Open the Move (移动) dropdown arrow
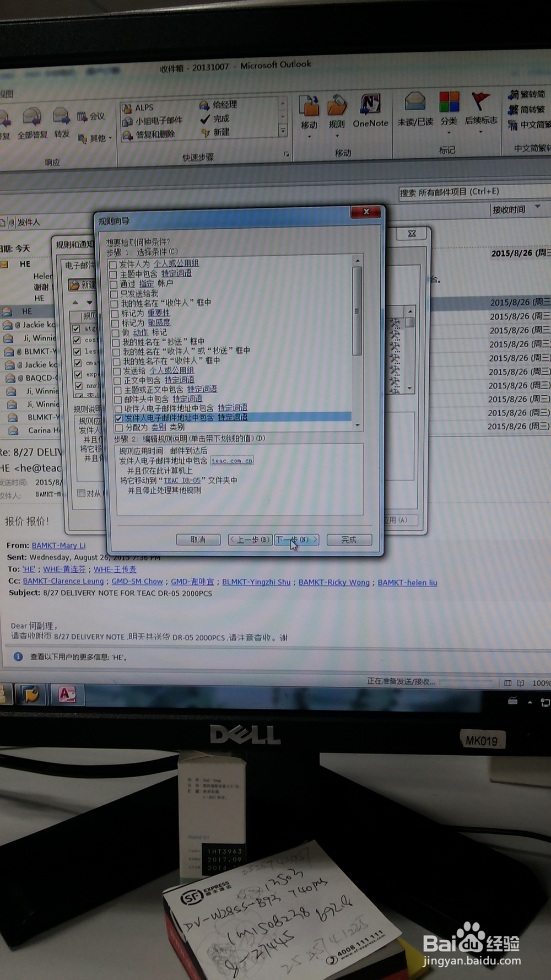Image resolution: width=551 pixels, height=980 pixels. point(309,136)
